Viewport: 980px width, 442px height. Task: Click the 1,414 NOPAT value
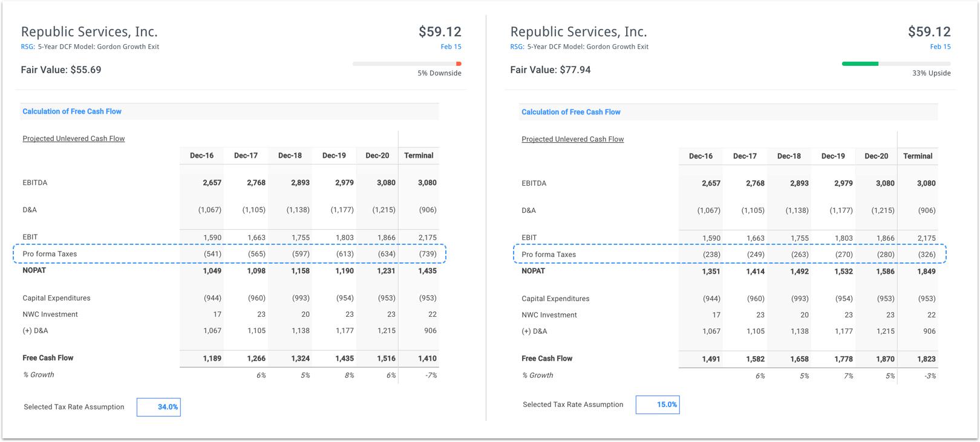click(755, 271)
